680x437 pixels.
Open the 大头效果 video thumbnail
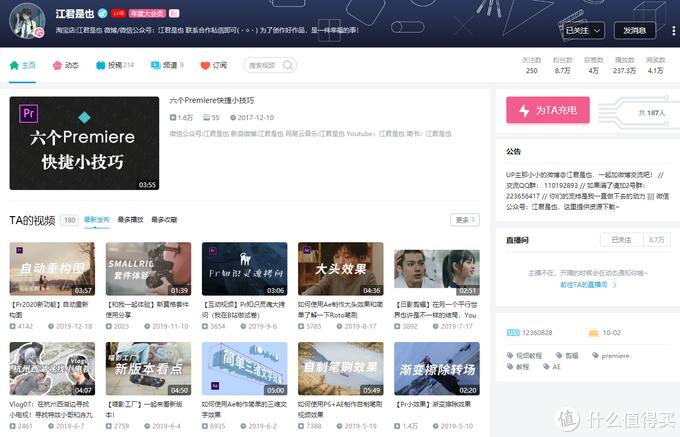(x=340, y=269)
